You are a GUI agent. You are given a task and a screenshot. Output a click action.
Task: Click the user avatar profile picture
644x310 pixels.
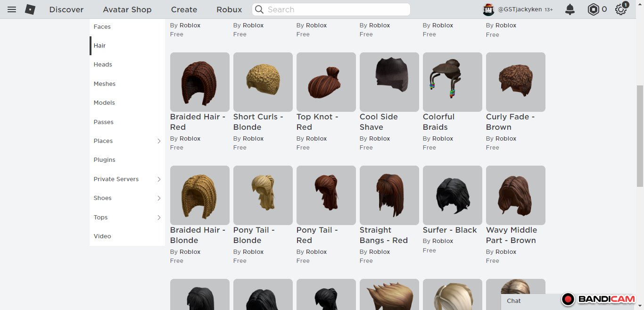click(x=488, y=9)
